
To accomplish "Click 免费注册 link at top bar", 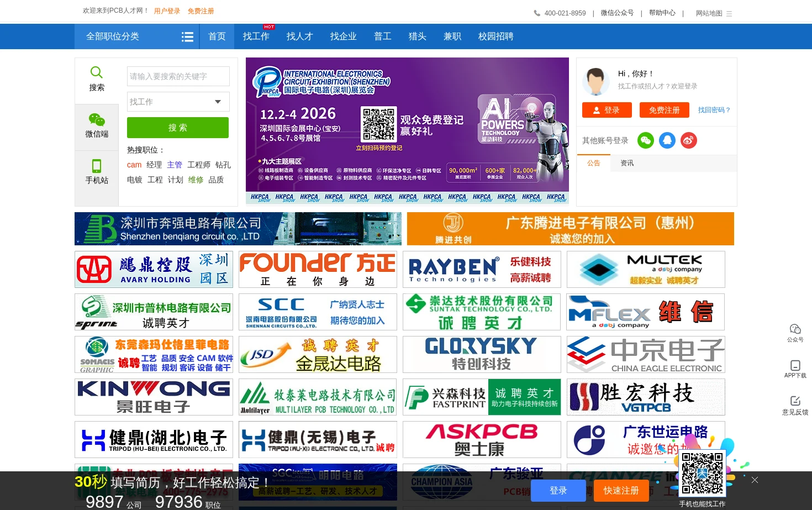I will click(x=201, y=11).
